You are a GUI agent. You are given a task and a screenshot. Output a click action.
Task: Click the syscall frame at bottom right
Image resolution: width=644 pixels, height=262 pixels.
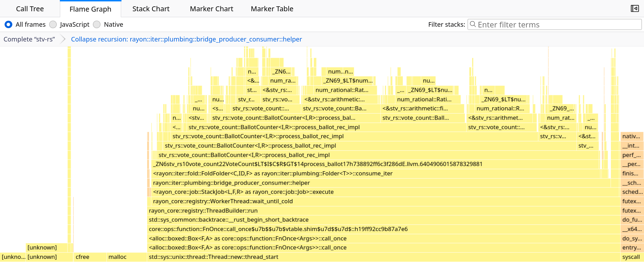coord(631,257)
